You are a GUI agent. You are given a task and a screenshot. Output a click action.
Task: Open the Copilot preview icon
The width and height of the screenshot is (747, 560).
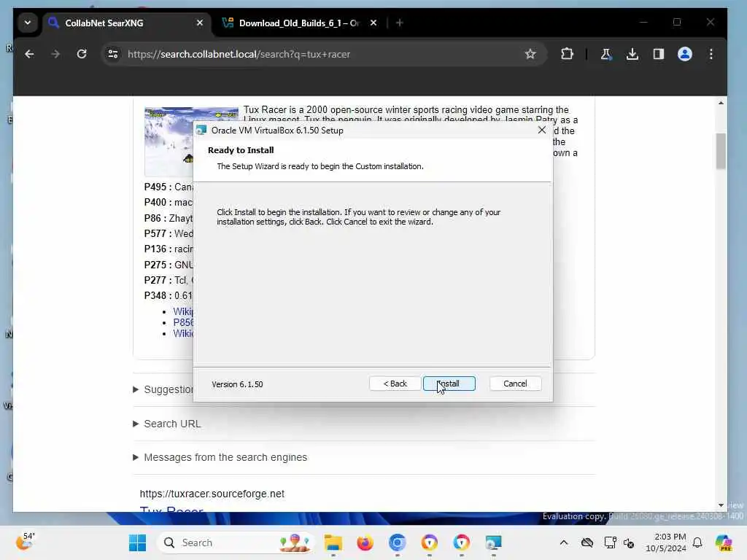pos(724,542)
